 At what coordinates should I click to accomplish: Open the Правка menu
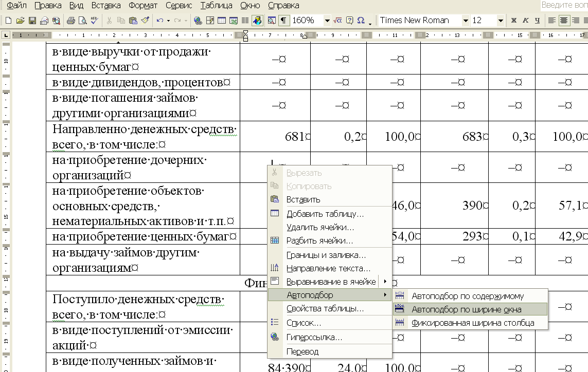point(48,5)
